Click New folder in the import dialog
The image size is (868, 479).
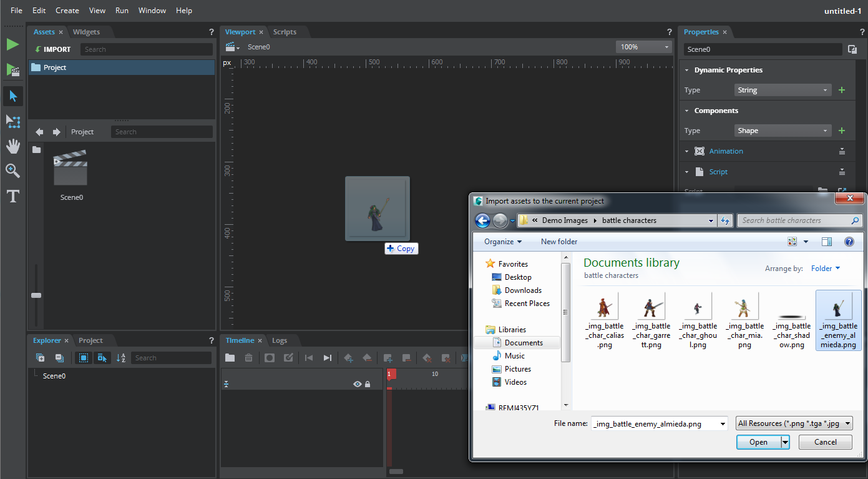coord(559,242)
